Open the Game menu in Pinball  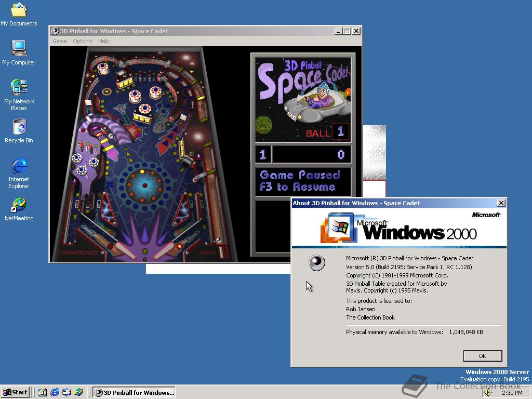coord(59,41)
